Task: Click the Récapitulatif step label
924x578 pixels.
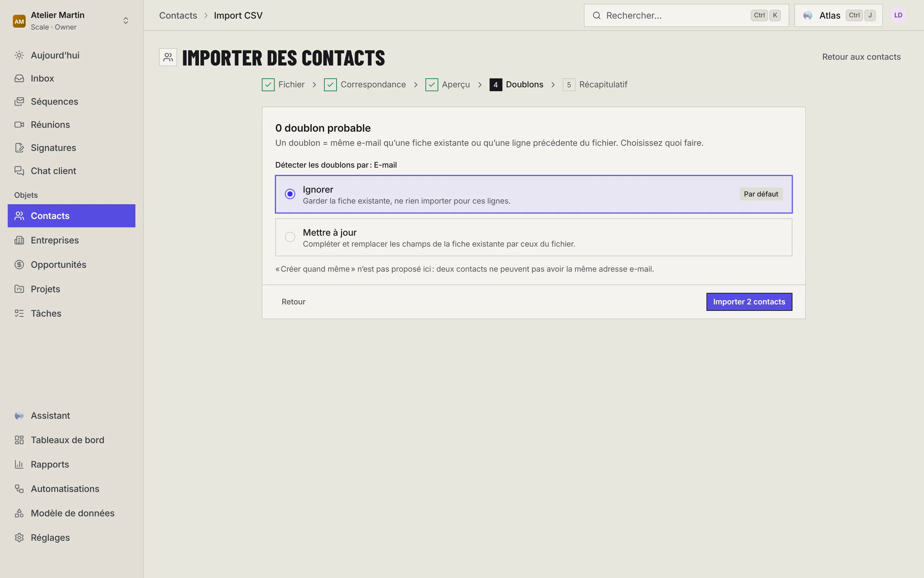Action: pos(603,85)
